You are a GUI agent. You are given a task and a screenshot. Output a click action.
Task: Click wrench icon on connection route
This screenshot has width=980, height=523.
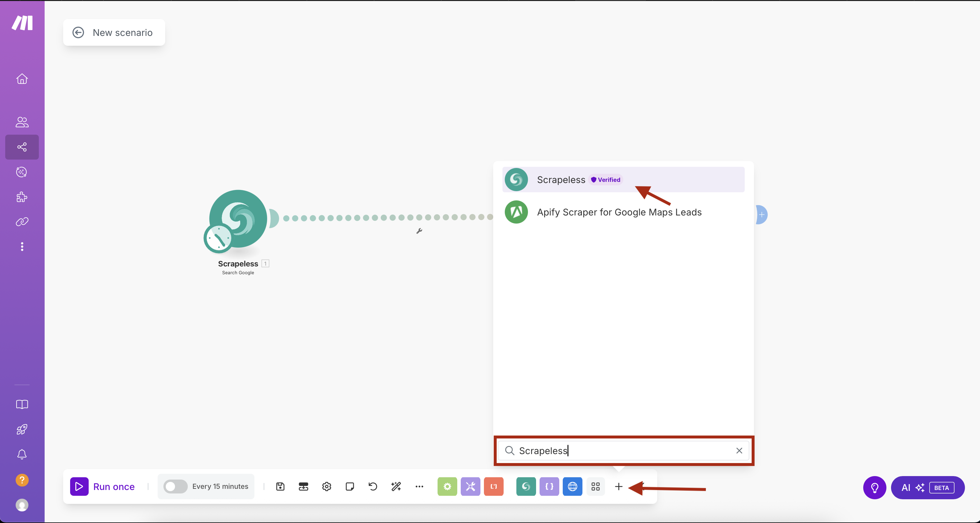pos(419,231)
